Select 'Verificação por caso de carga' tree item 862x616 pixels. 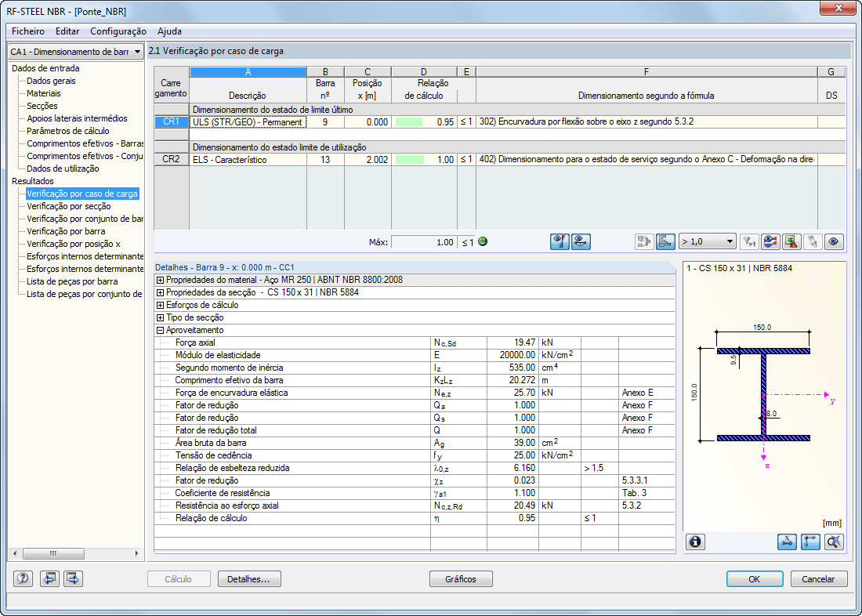tap(82, 194)
